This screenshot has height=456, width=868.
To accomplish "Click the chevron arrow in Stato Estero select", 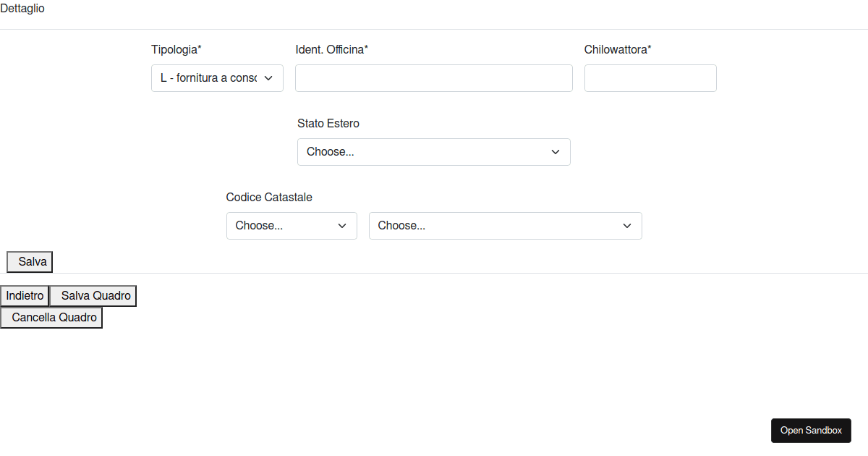I will point(556,152).
